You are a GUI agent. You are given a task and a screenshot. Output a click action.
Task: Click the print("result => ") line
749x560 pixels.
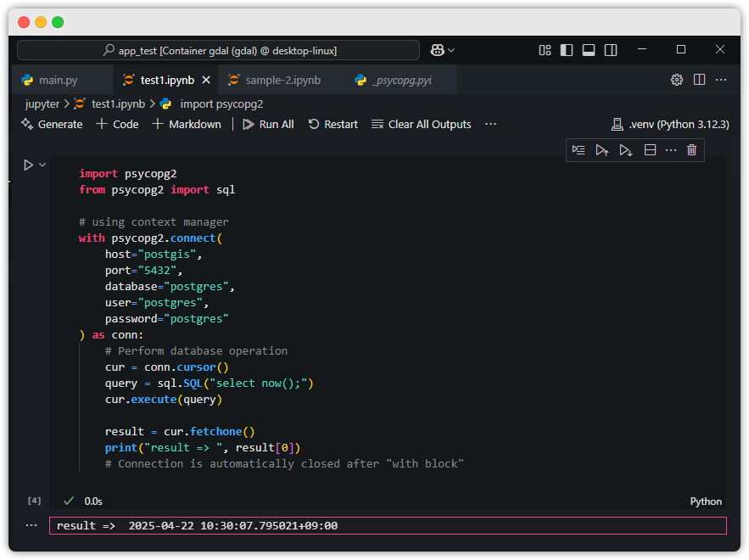pyautogui.click(x=203, y=448)
